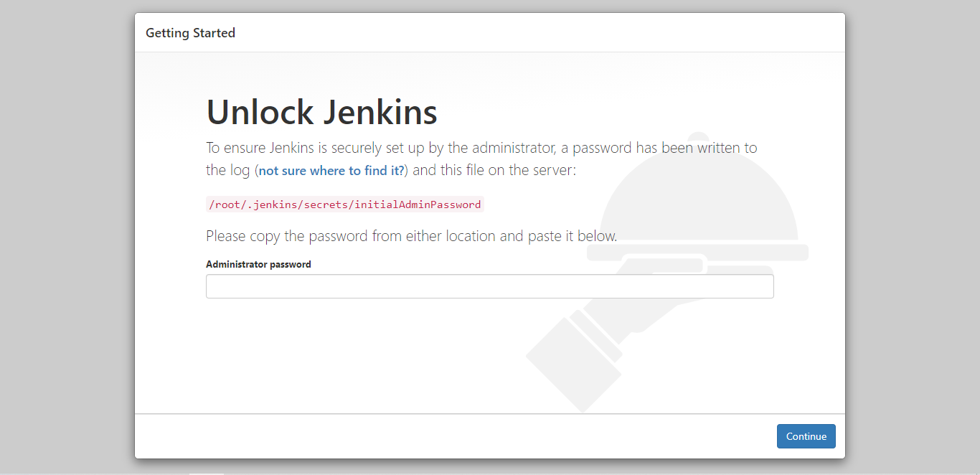Click the 'To ensure Jenkins is securely' paragraph
The image size is (980, 475).
pos(481,159)
